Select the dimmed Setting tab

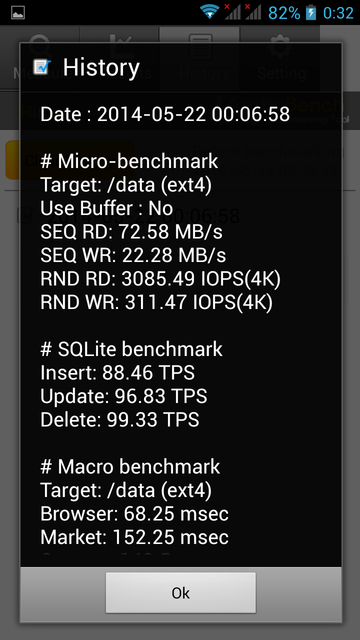point(280,58)
